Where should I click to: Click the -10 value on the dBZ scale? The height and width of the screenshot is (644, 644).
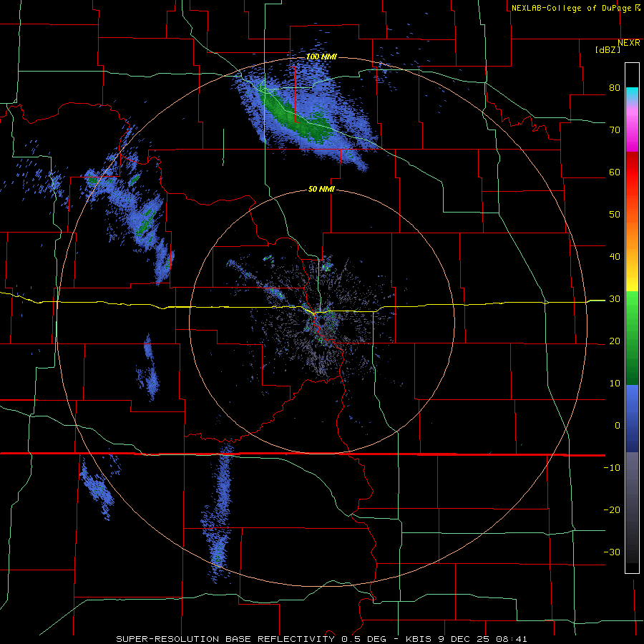coord(612,468)
